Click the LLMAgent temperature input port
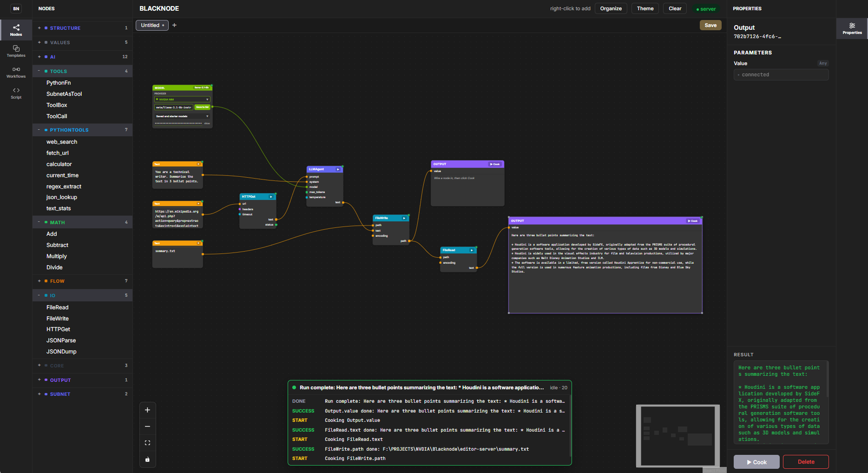The height and width of the screenshot is (473, 868). [x=307, y=197]
